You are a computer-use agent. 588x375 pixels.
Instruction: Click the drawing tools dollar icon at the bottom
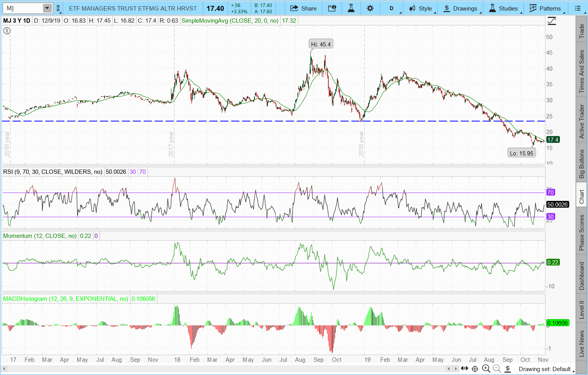(508, 368)
